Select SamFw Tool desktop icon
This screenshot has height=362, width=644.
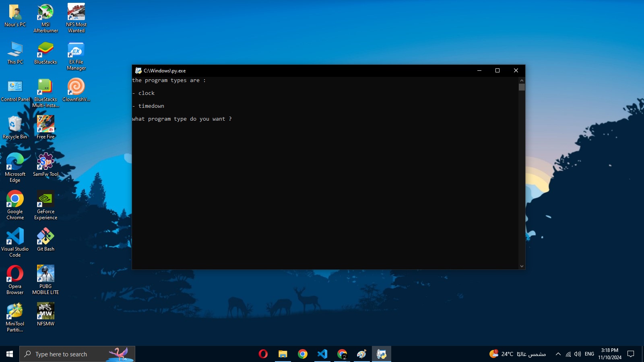(45, 165)
